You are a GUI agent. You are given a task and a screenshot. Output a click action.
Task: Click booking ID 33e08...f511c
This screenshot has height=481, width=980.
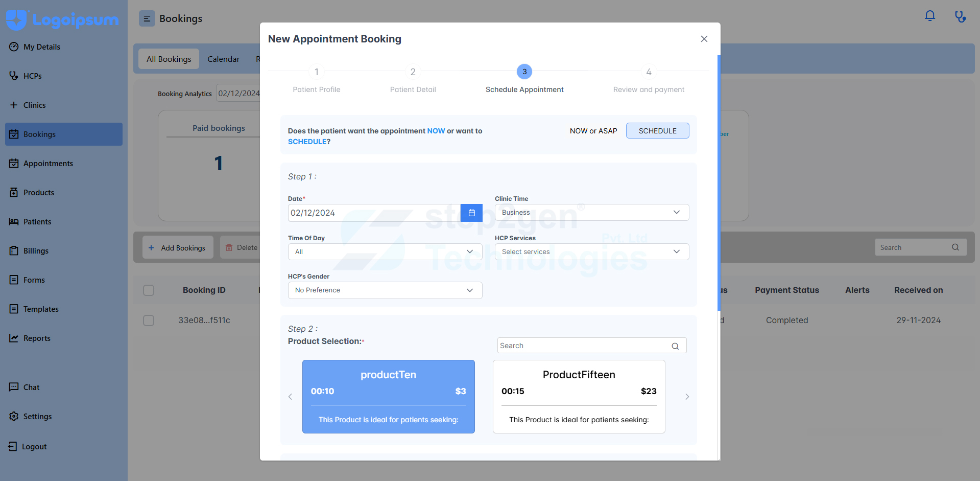pos(204,320)
